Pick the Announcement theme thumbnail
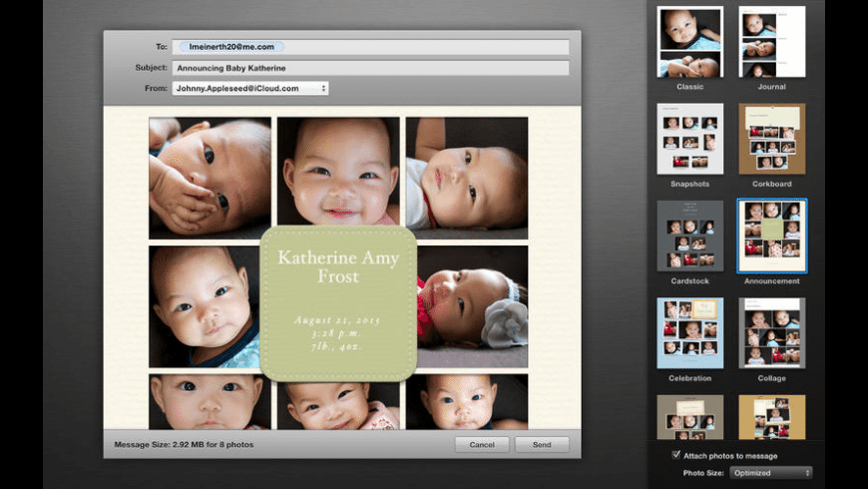Image resolution: width=868 pixels, height=489 pixels. point(771,236)
